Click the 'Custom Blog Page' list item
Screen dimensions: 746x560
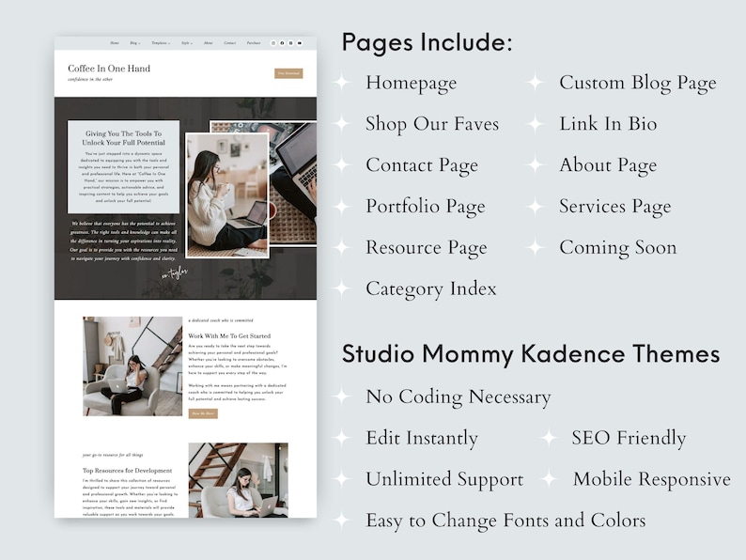pyautogui.click(x=638, y=83)
